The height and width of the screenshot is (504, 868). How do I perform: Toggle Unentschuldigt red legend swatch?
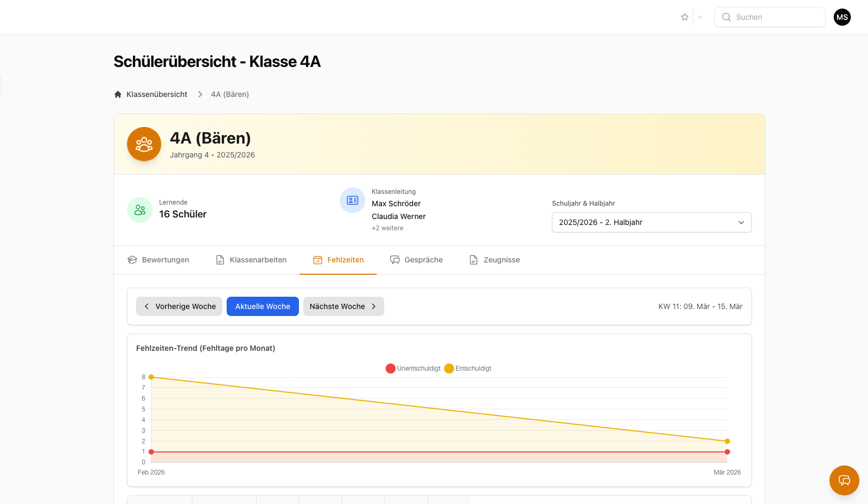tap(391, 368)
